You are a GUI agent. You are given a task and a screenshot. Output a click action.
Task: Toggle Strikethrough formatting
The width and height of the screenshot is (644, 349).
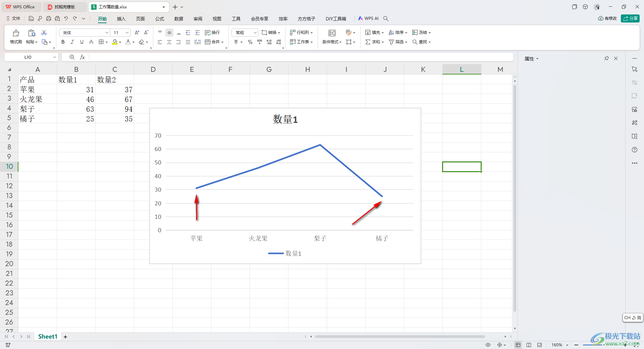[x=91, y=42]
